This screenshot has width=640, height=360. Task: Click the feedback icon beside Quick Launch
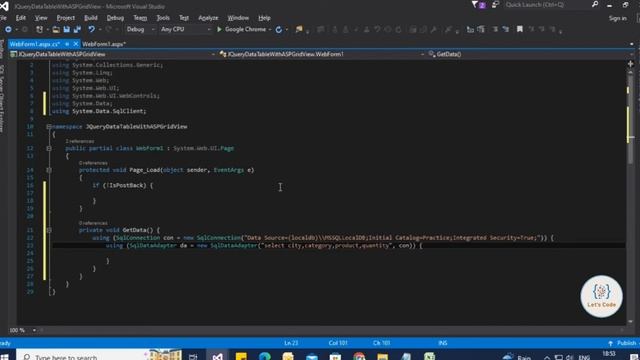[x=495, y=5]
